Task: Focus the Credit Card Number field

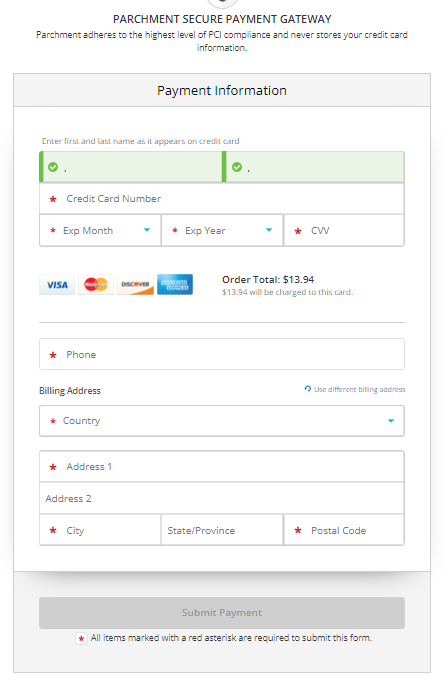Action: [x=222, y=199]
